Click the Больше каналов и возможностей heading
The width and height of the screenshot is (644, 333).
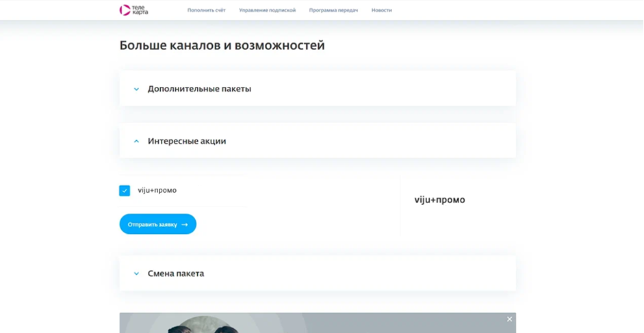click(222, 45)
